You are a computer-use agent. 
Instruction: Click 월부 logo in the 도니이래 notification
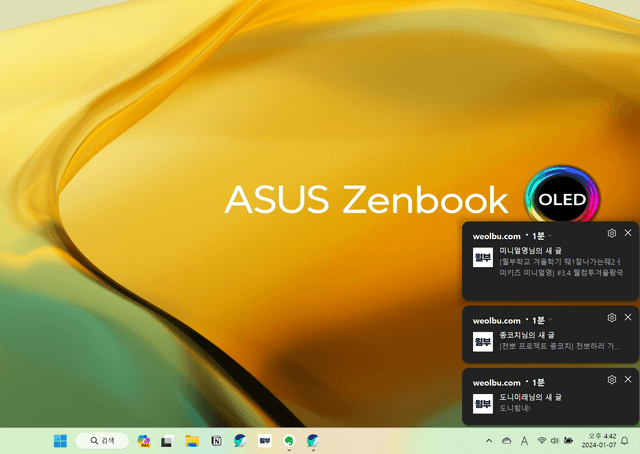point(483,404)
